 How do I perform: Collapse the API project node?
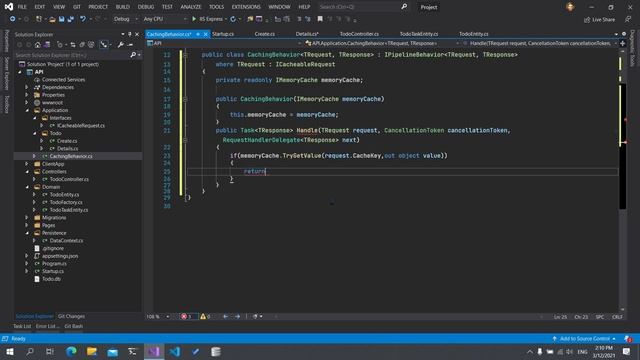point(20,72)
